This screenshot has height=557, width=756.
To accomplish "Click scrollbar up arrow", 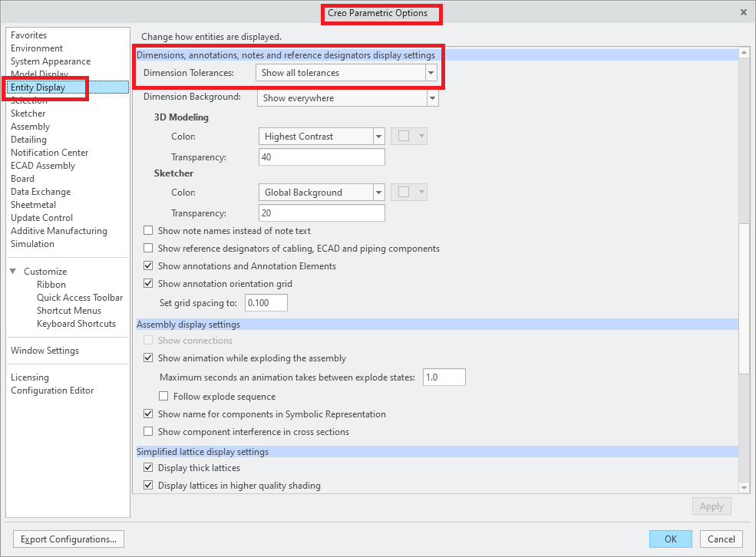I will pos(744,52).
